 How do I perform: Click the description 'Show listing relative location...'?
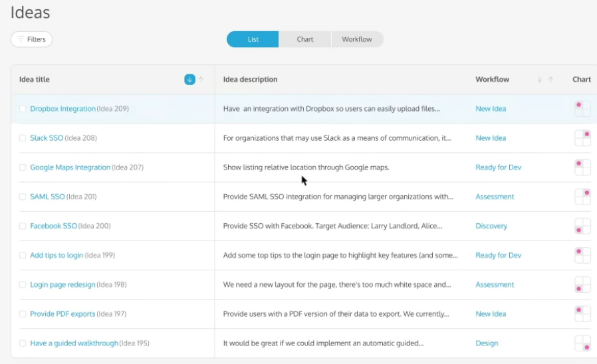pos(306,167)
